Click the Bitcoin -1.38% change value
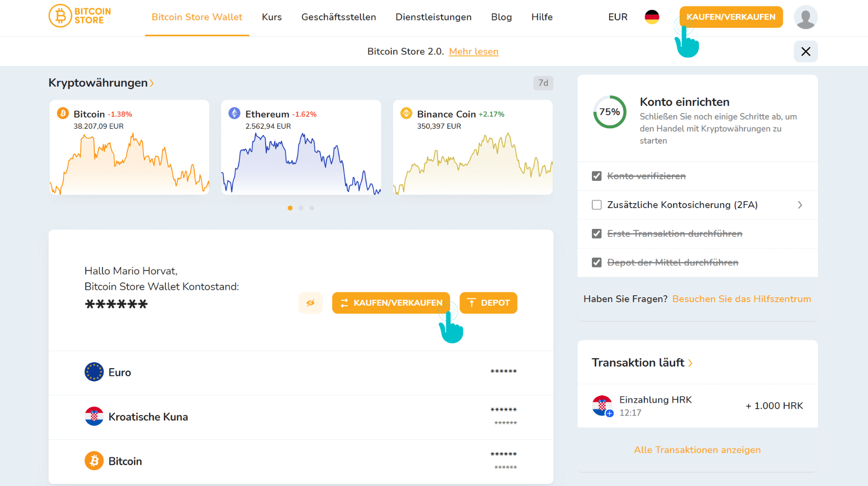The height and width of the screenshot is (486, 868). (120, 114)
